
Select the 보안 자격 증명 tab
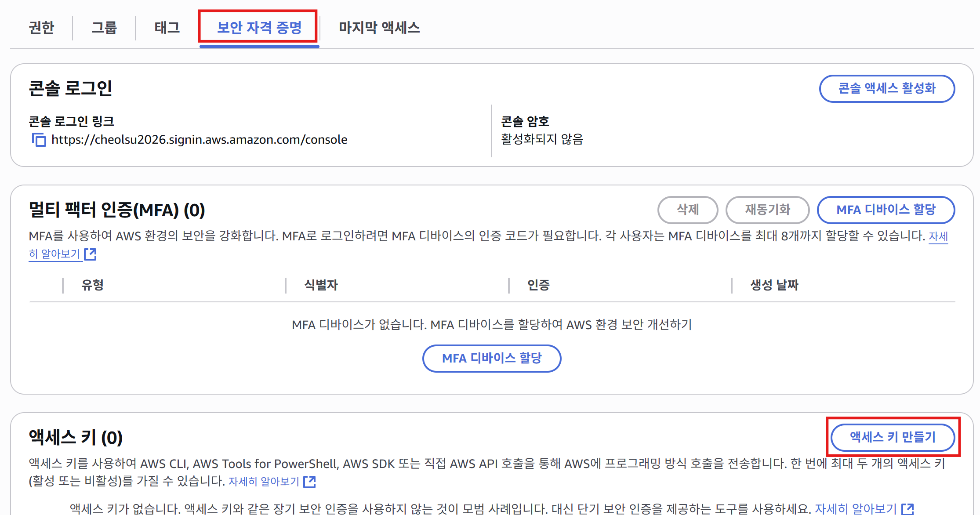click(x=259, y=28)
